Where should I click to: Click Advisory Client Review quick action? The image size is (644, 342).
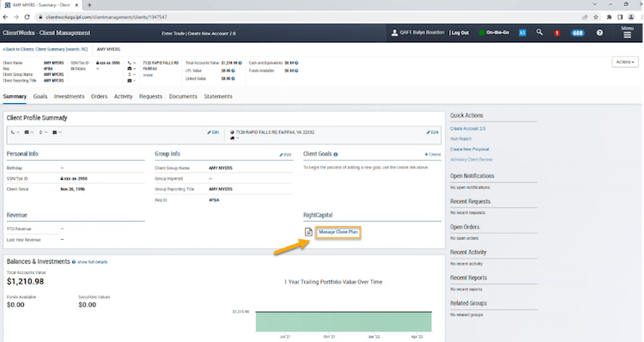tap(471, 160)
